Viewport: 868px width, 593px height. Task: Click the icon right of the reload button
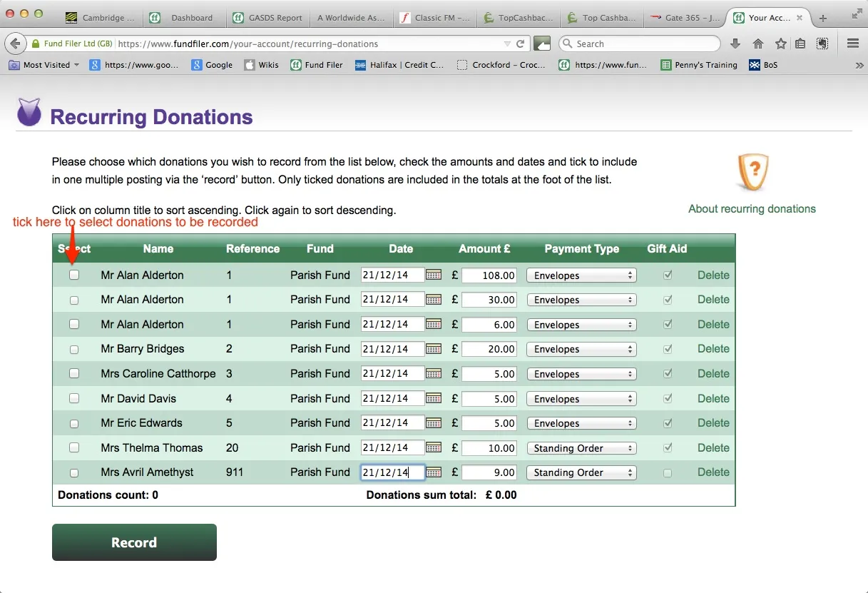tap(542, 44)
